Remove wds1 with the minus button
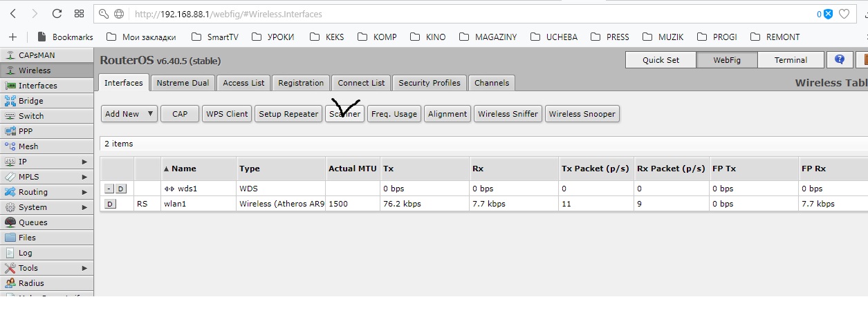868x335 pixels. click(x=109, y=189)
